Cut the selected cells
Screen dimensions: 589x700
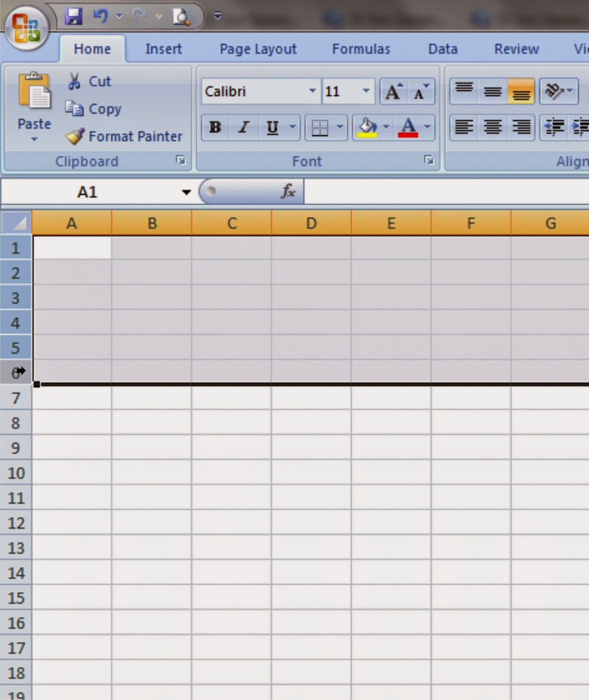coord(90,81)
